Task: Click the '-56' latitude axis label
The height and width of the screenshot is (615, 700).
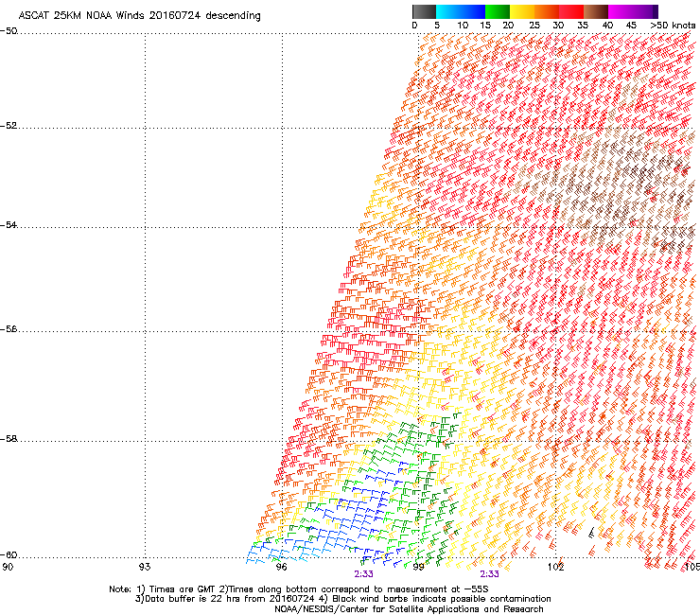Action: [x=9, y=328]
